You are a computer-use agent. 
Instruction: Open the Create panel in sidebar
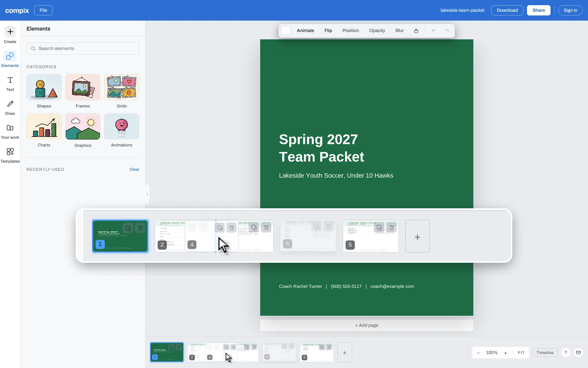tap(10, 35)
